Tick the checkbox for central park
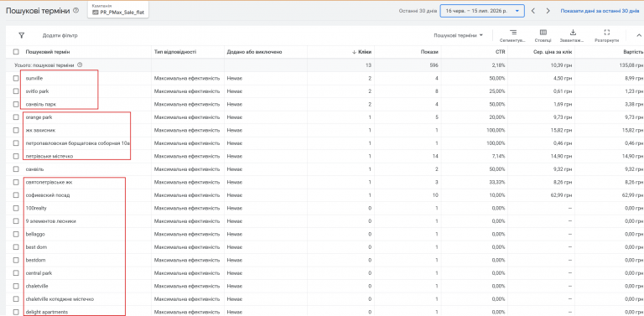644x316 pixels. 16,273
